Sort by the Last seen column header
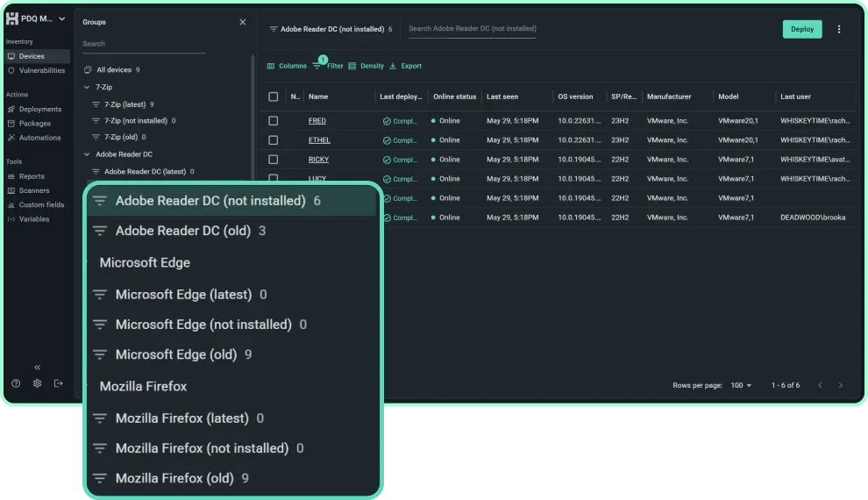The width and height of the screenshot is (868, 500). (502, 96)
